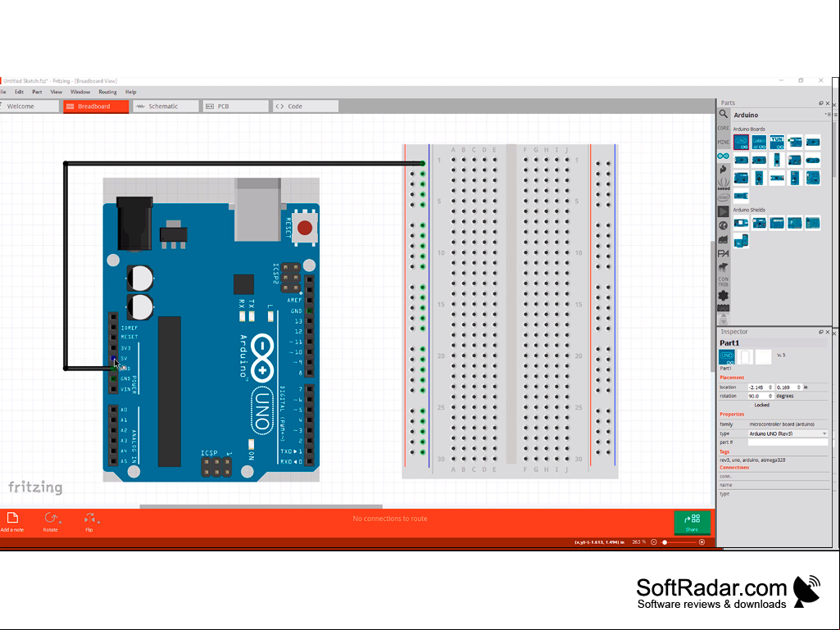The height and width of the screenshot is (630, 840).
Task: Click the part # input field
Action: (x=788, y=442)
